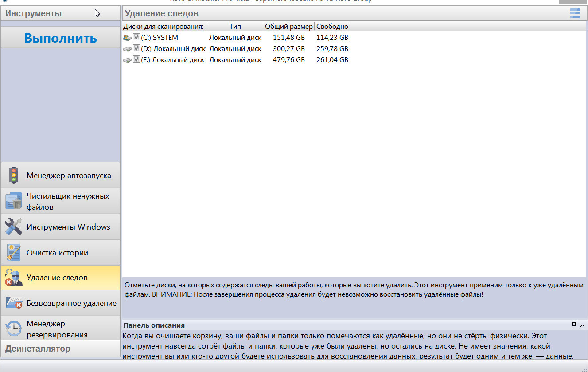Sort by the Общий размер column header
The width and height of the screenshot is (588, 372).
coord(289,27)
